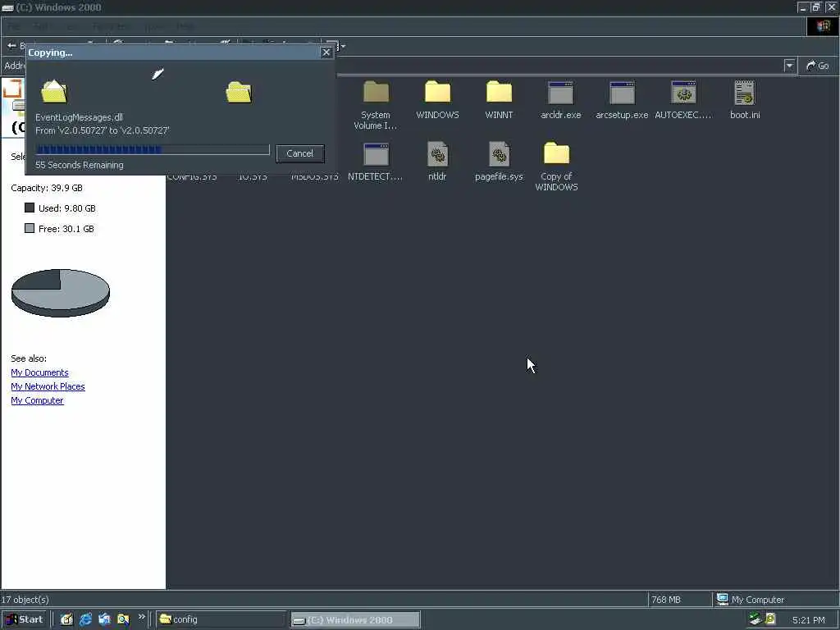Click the Go button
Image resolution: width=840 pixels, height=630 pixels.
point(818,66)
